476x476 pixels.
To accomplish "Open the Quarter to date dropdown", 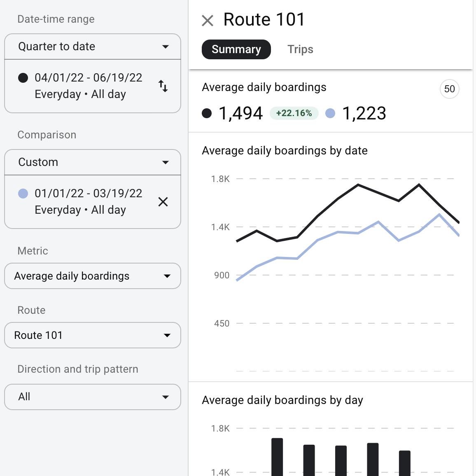I will click(93, 47).
